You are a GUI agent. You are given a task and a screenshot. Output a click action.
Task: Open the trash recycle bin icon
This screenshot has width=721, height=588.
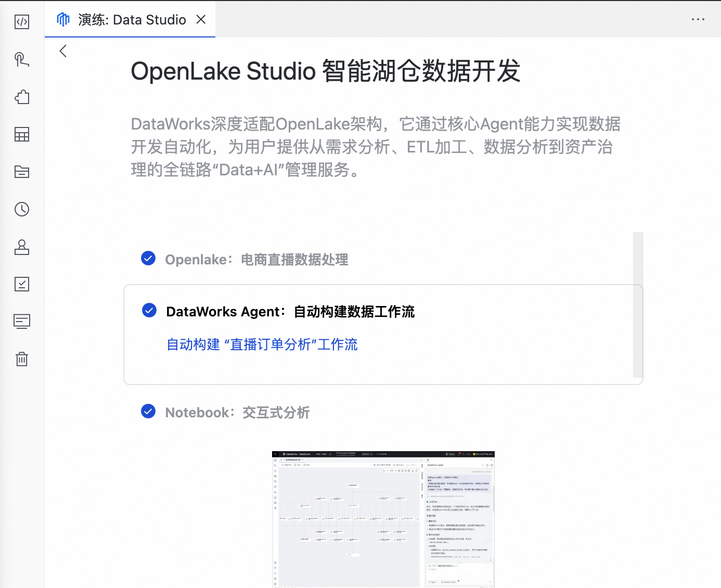click(x=22, y=359)
